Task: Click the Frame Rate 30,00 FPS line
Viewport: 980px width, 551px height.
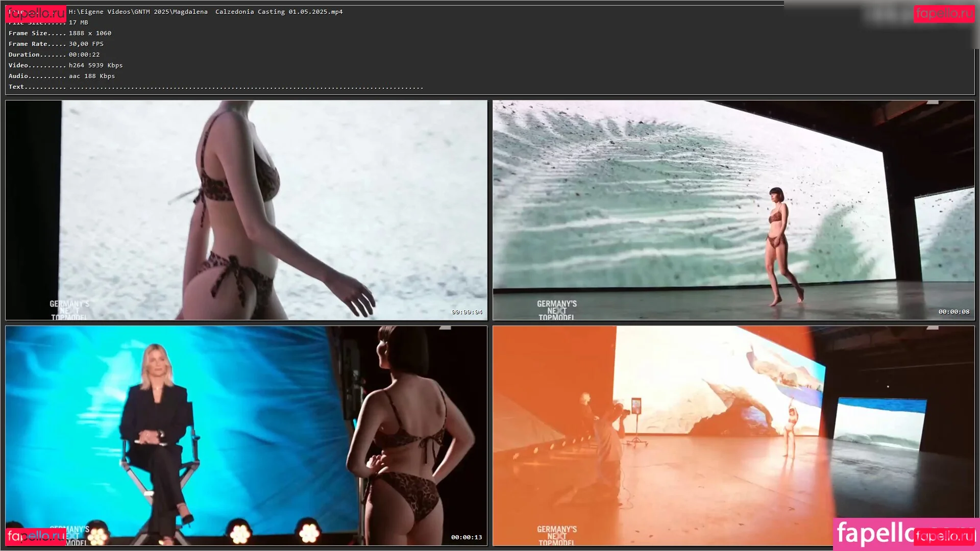Action: 56,44
